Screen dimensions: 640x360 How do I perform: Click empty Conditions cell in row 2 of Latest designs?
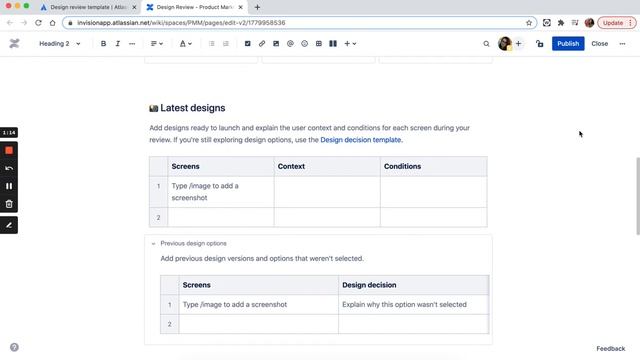tap(433, 217)
